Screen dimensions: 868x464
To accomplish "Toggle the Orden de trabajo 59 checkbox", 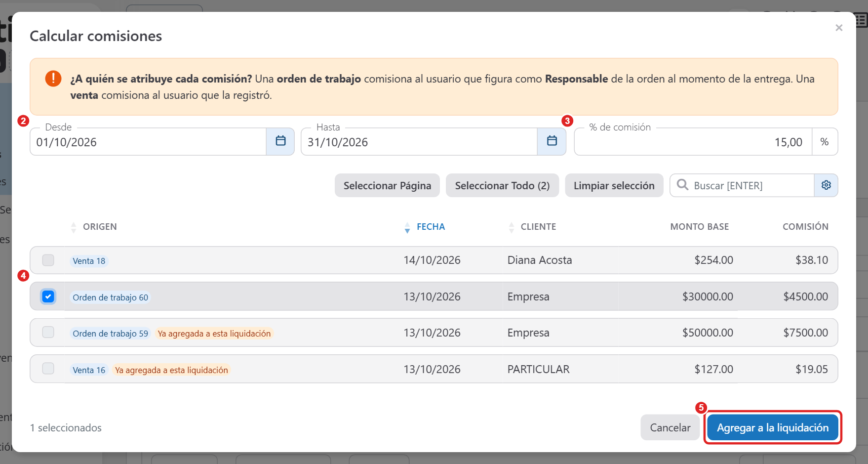I will pyautogui.click(x=48, y=332).
